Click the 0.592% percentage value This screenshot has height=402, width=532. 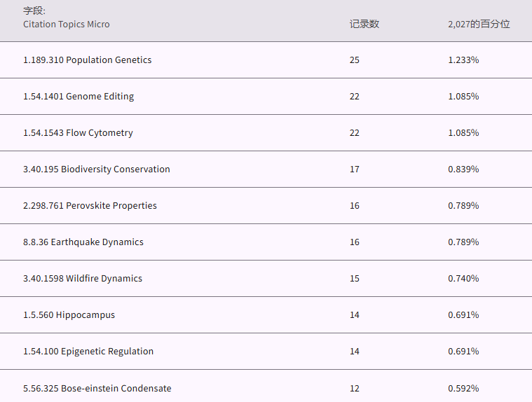[x=463, y=389]
